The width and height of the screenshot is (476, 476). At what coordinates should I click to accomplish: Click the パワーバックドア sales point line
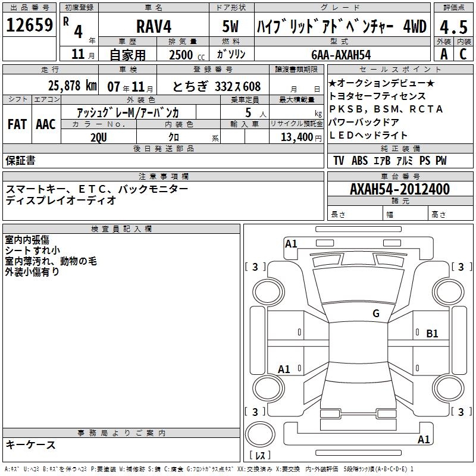tap(364, 122)
